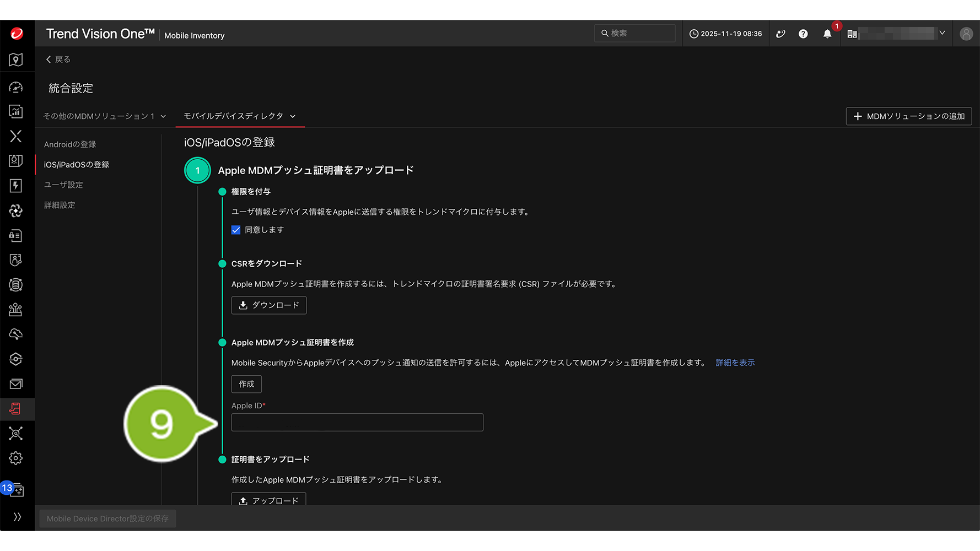
Task: Open the email envelope sidebar icon
Action: [16, 384]
